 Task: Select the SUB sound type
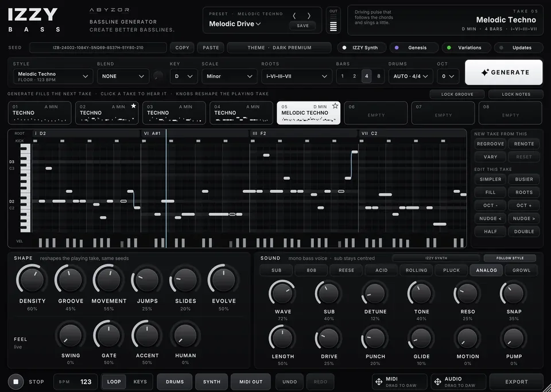(x=276, y=270)
